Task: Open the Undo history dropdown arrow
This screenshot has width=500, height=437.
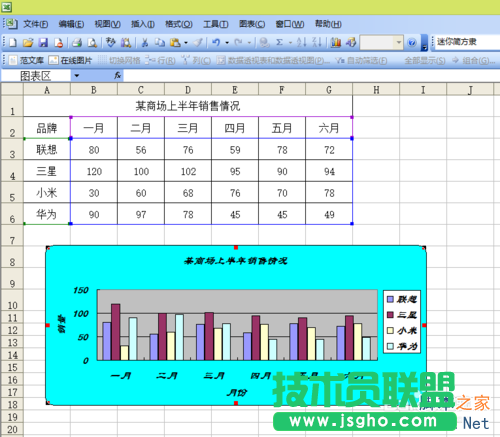Action: pyautogui.click(x=227, y=43)
